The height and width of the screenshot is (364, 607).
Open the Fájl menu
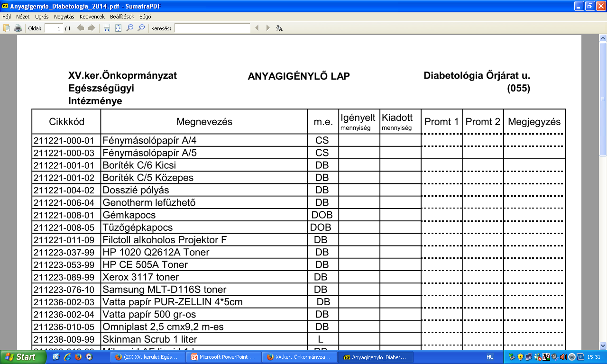point(7,16)
